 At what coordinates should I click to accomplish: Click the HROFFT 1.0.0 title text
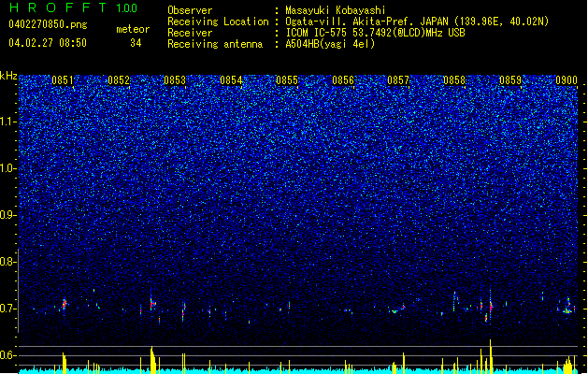pos(73,7)
